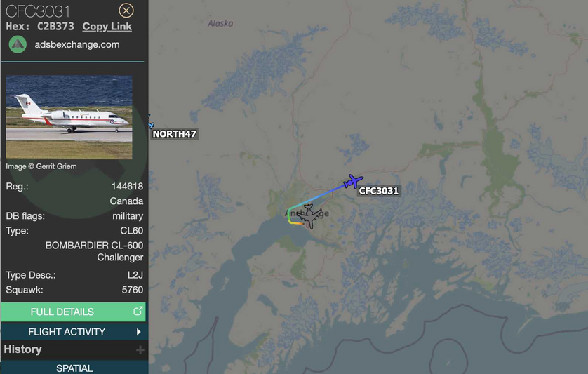
Task: Open the adsbexchange.com site link
Action: click(x=77, y=45)
